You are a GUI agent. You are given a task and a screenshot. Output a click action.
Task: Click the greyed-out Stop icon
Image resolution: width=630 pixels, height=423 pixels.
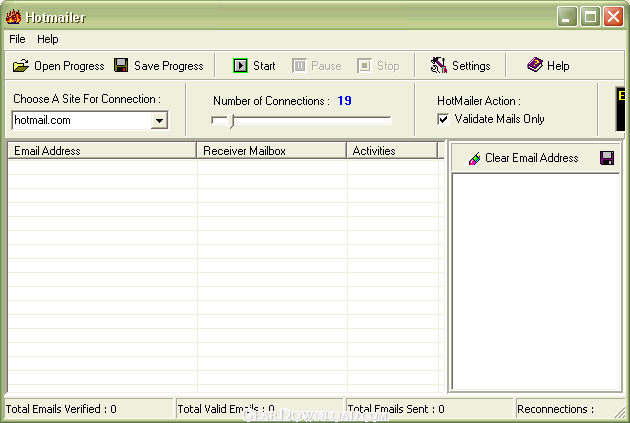(x=364, y=65)
